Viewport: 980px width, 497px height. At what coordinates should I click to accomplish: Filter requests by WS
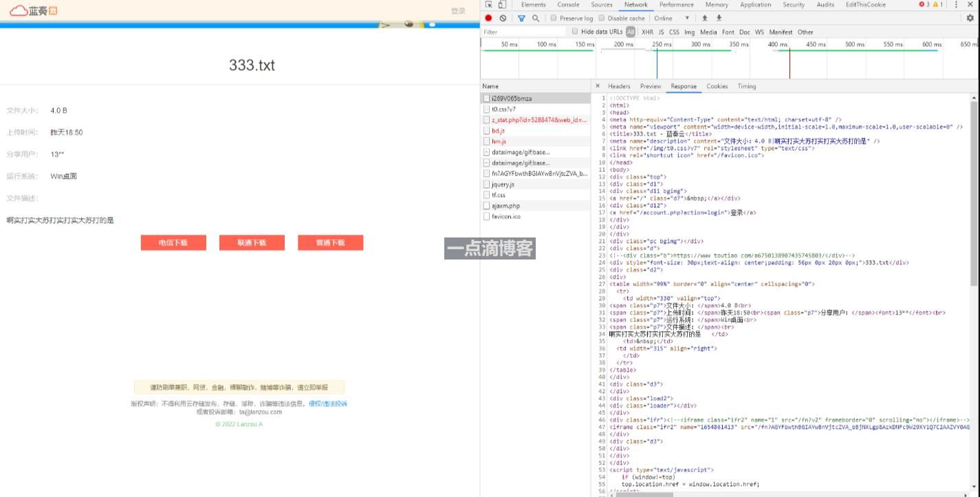tap(759, 32)
